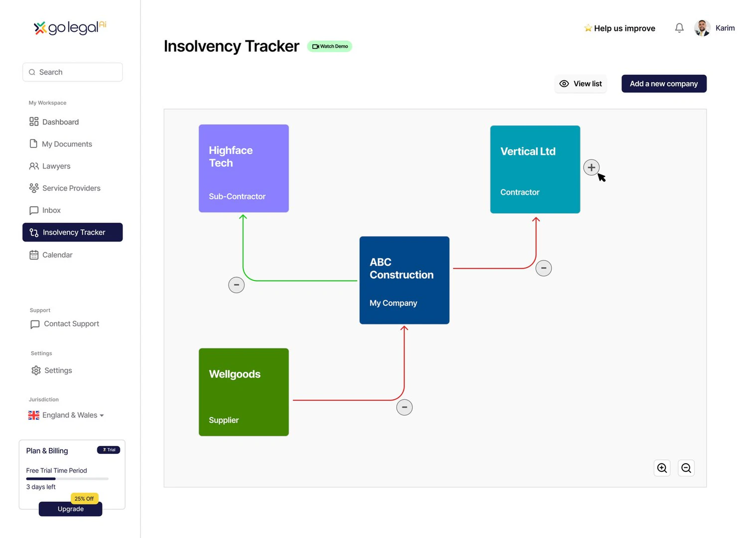Image resolution: width=756 pixels, height=538 pixels.
Task: Click Add a new company button
Action: click(x=663, y=84)
